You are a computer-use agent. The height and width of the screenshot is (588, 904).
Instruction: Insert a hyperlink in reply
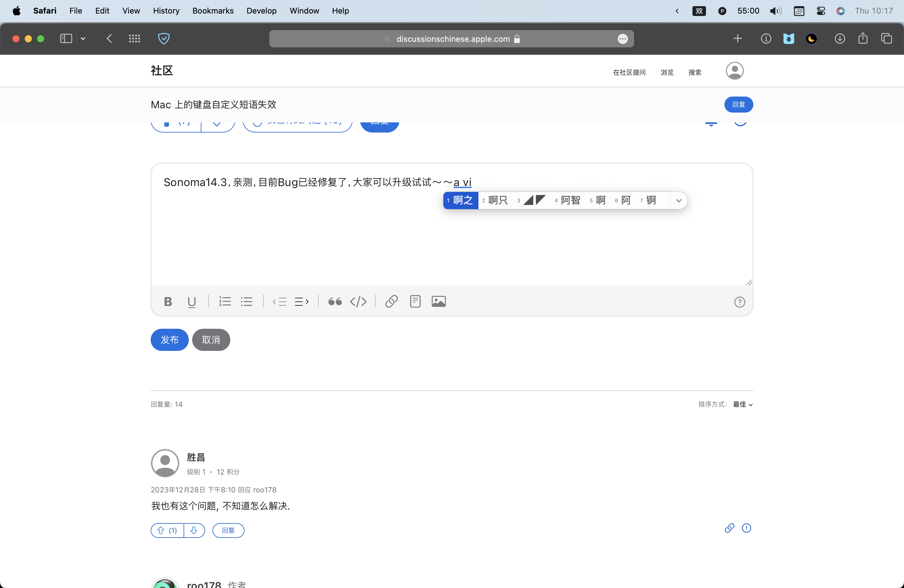coord(391,302)
